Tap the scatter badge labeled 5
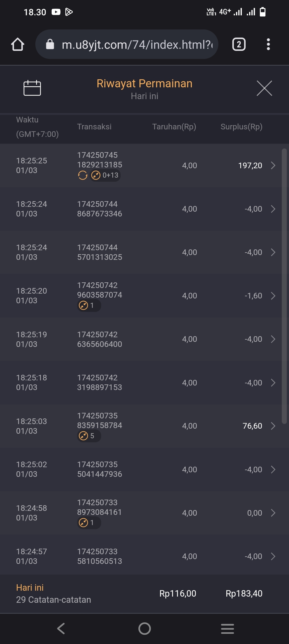Screen dimensions: 289x644 89,436
